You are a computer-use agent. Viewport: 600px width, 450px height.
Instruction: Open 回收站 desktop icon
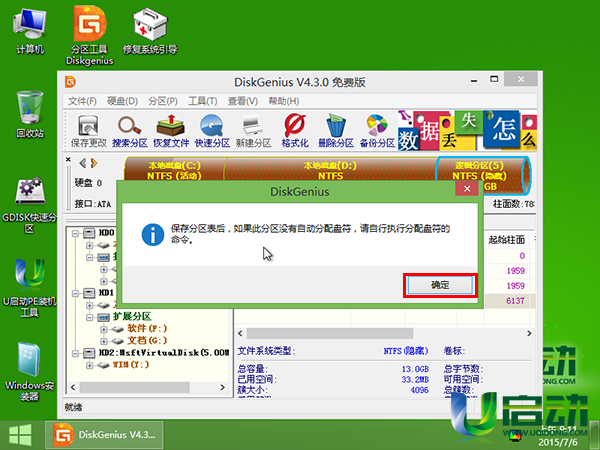pos(29,114)
